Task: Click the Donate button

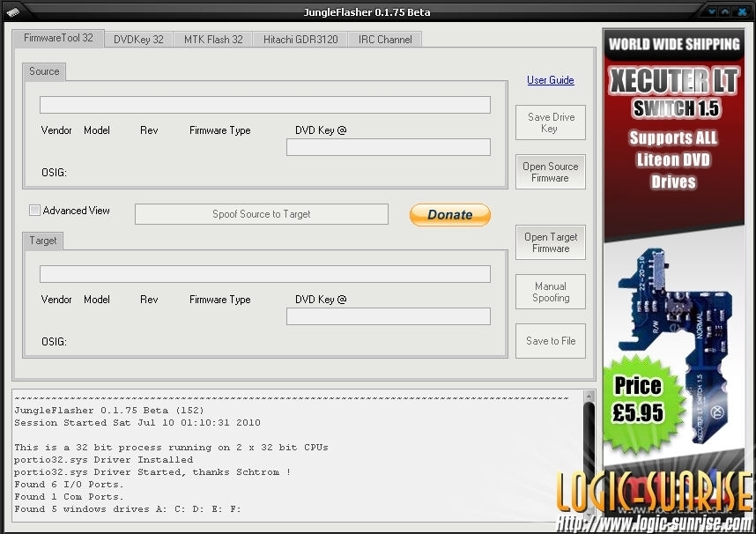Action: click(449, 214)
